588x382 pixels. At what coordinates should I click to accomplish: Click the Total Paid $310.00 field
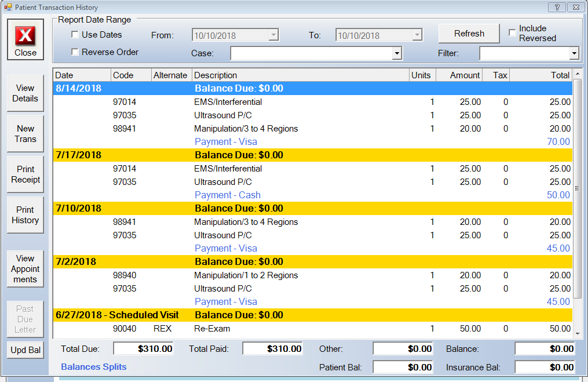tap(272, 348)
